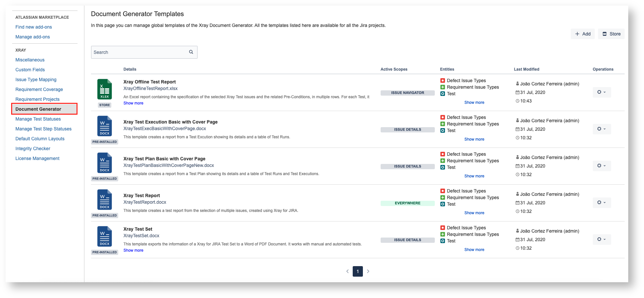Open Requirement Projects in sidebar
644x298 pixels.
pos(37,99)
